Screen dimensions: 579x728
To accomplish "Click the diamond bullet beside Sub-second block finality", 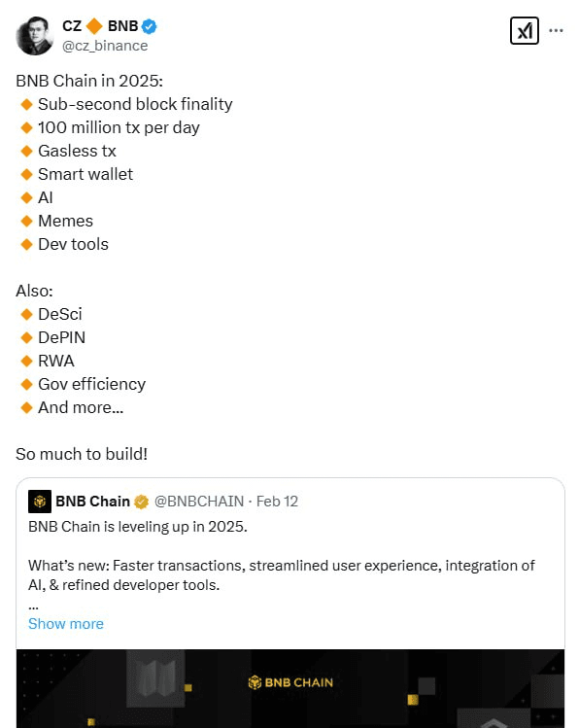I will tap(27, 104).
